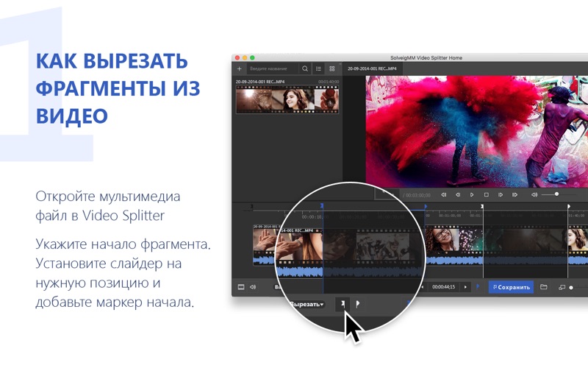Screen dimensions: 588x368
Task: Jump to the previous keyframe in the player
Action: 444,195
